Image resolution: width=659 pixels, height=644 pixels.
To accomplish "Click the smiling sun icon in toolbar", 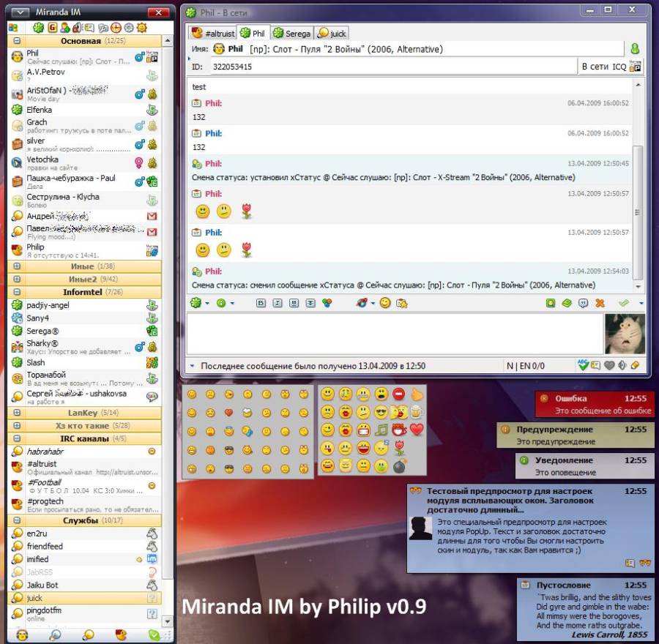I will click(142, 28).
